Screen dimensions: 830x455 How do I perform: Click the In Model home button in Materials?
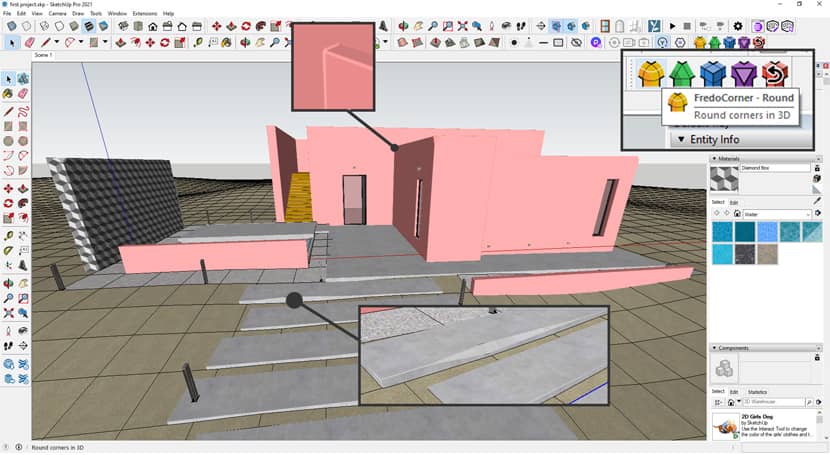coord(736,213)
